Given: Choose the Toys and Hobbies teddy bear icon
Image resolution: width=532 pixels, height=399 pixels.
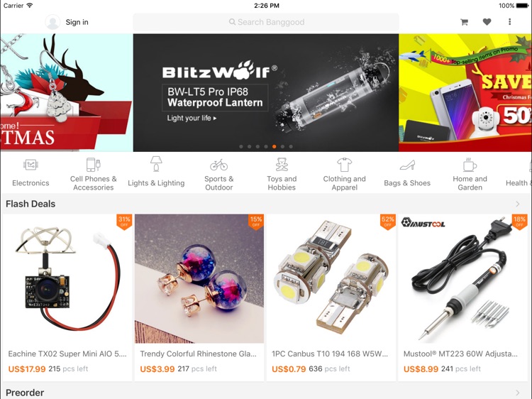Looking at the screenshot, I should click(x=282, y=164).
